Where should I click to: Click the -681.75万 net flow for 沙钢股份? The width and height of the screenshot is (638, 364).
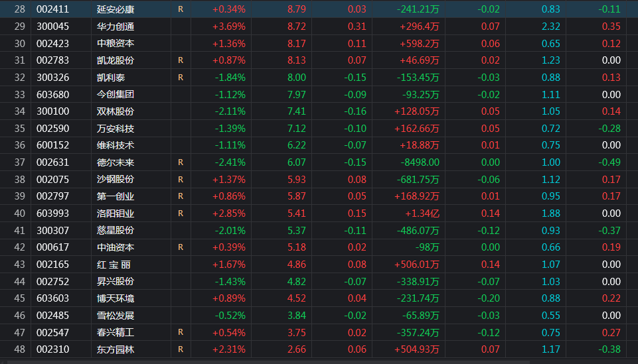pyautogui.click(x=418, y=180)
